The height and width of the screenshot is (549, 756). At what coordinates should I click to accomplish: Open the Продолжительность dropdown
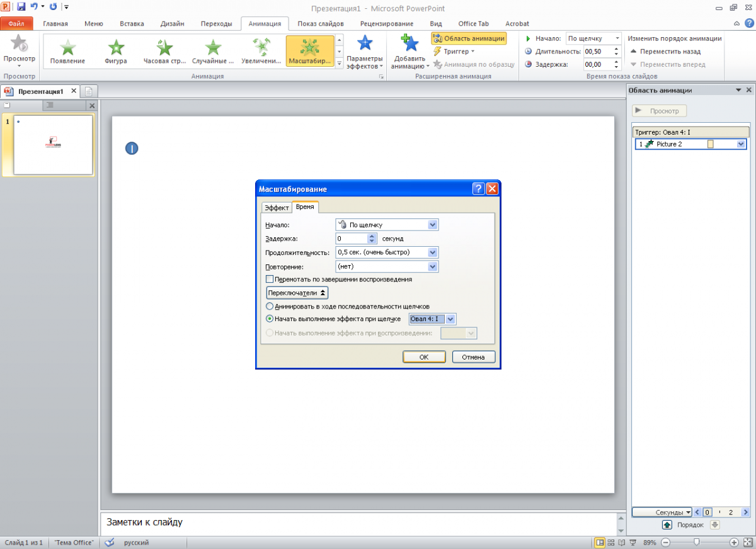click(x=432, y=252)
